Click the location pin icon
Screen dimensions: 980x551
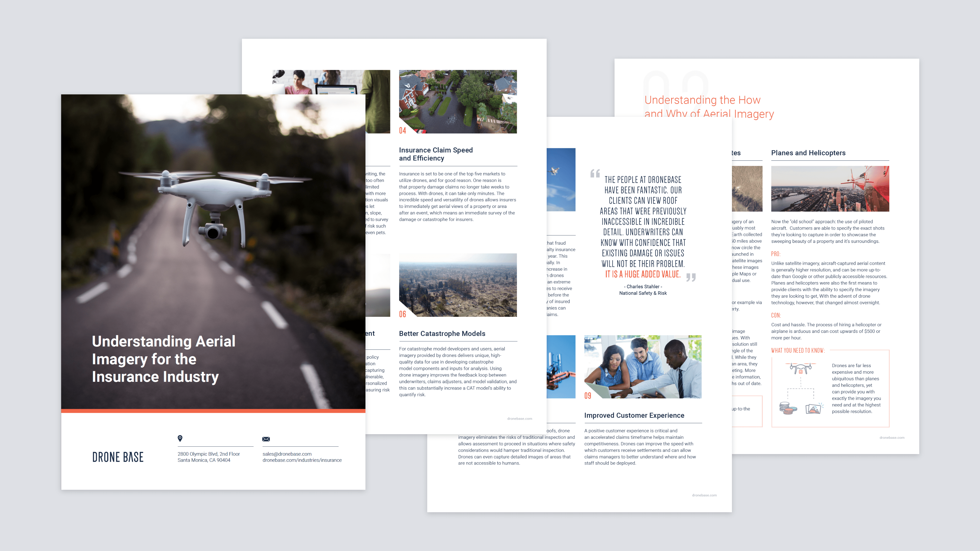[180, 438]
